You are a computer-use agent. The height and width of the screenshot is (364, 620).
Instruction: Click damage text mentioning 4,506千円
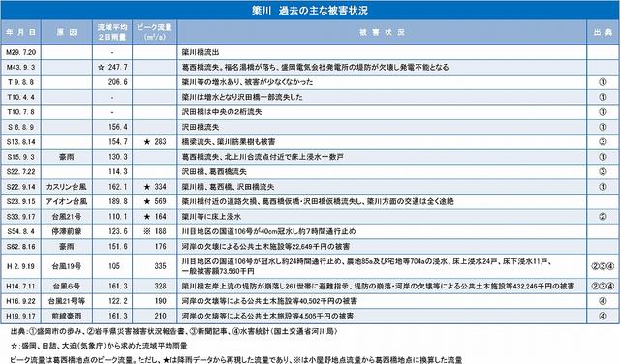click(267, 317)
